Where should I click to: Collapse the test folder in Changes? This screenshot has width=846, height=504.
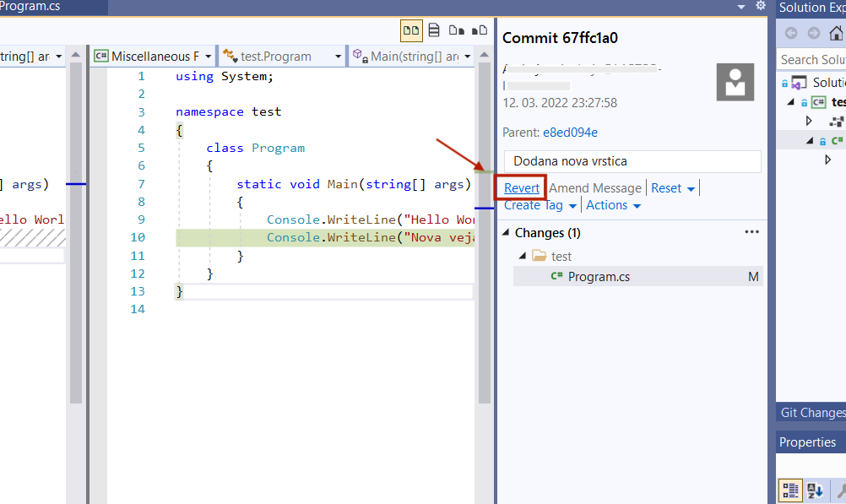(x=522, y=256)
